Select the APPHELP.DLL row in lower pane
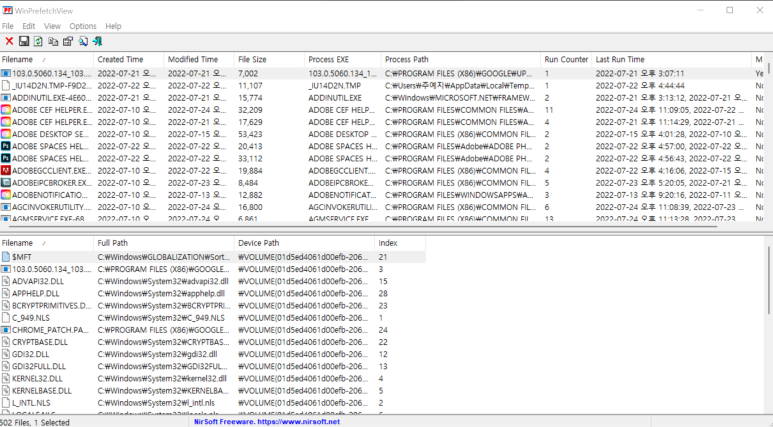 click(x=212, y=293)
